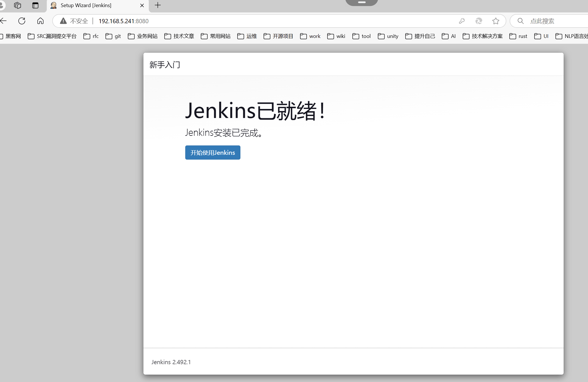Click the Edge-swirl icon in the address bar
This screenshot has height=382, width=588.
(479, 21)
